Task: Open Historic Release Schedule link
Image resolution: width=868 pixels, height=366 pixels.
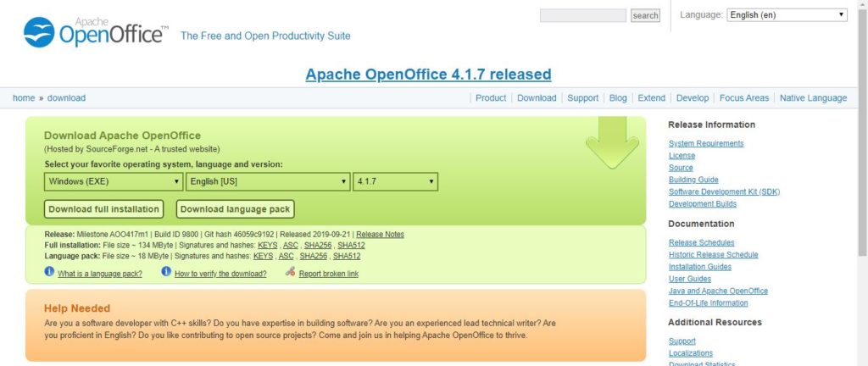Action: pos(713,255)
